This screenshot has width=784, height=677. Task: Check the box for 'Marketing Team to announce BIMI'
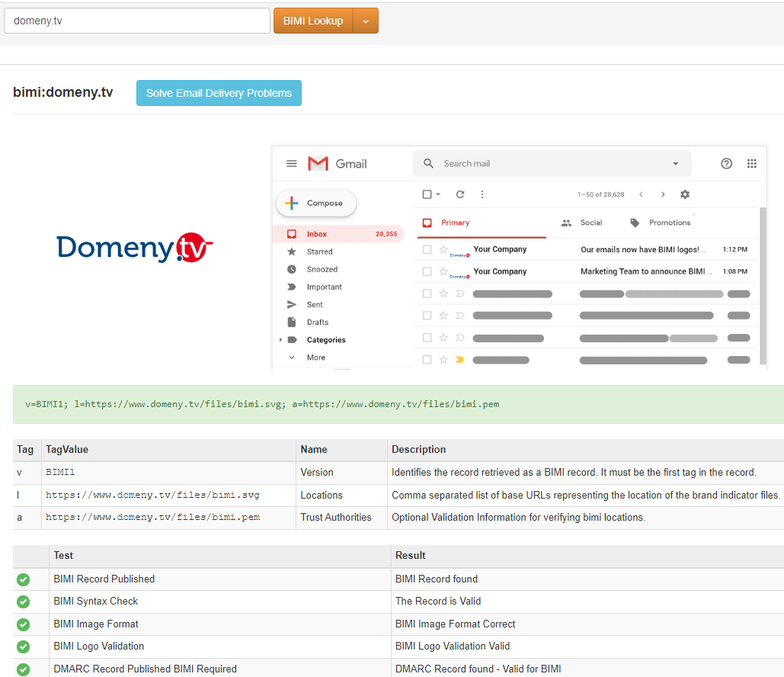click(x=427, y=271)
